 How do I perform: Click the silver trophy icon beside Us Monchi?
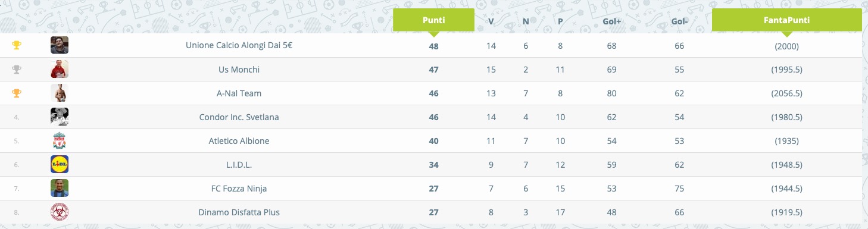click(x=17, y=69)
